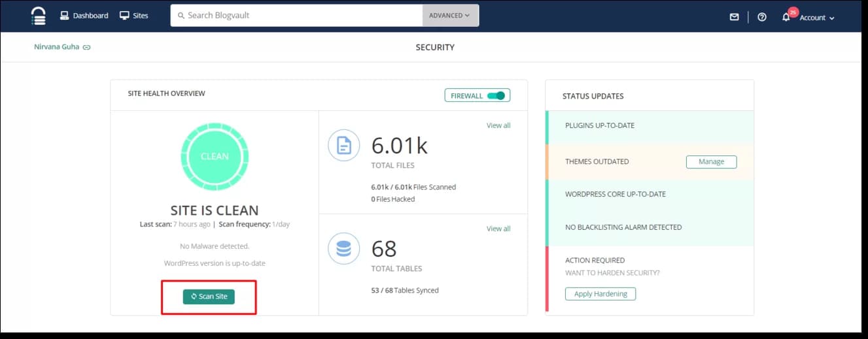Open the Account dropdown menu
868x339 pixels.
pos(817,18)
